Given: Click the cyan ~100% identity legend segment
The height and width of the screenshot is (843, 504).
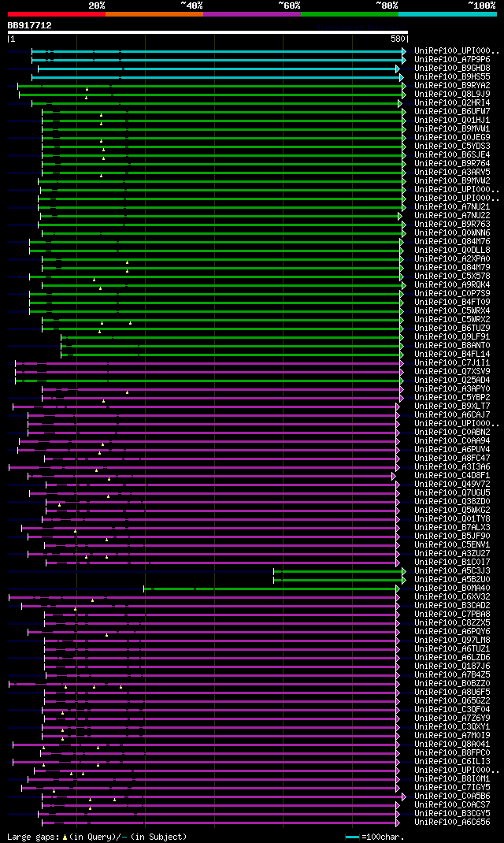Looking at the screenshot, I should pyautogui.click(x=447, y=13).
